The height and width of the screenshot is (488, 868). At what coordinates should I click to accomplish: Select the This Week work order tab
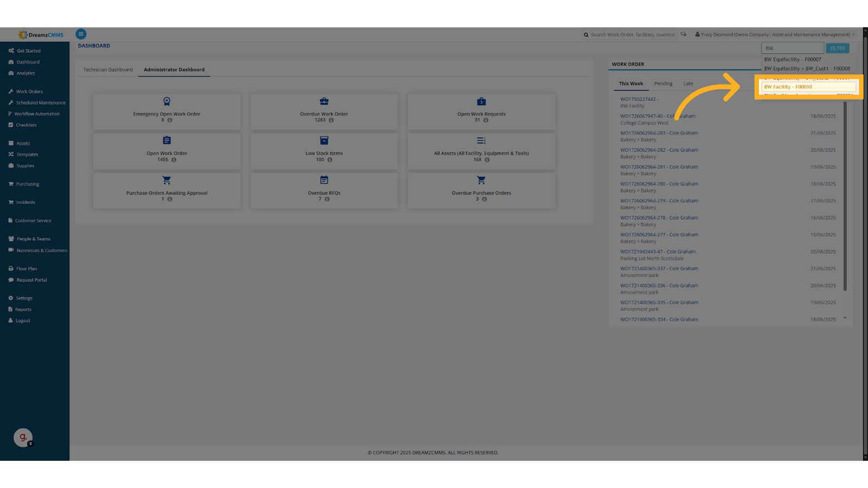pyautogui.click(x=631, y=84)
